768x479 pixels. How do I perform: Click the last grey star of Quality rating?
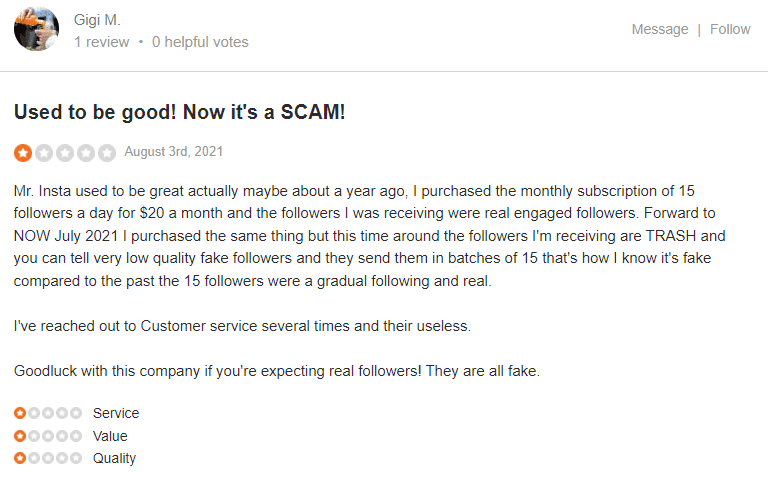pyautogui.click(x=76, y=458)
